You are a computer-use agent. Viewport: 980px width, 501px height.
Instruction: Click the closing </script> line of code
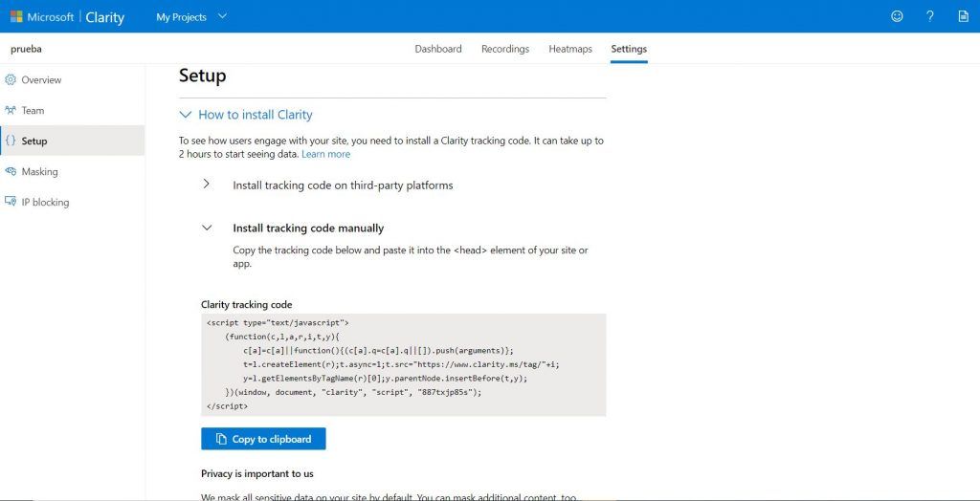[x=227, y=406]
